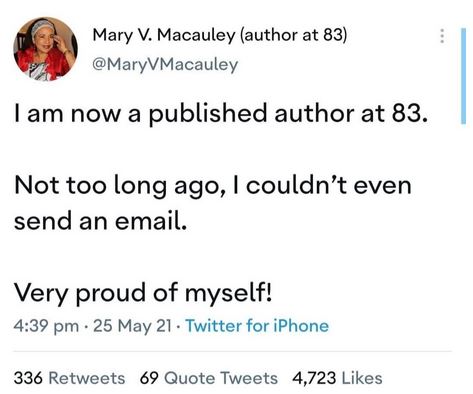Select the 25 May 21 date

(132, 326)
